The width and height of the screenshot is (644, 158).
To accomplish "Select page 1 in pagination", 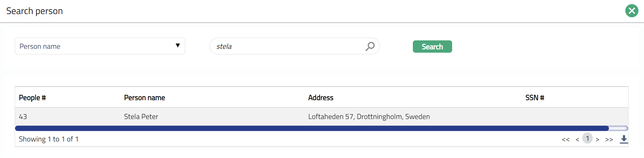I will click(588, 138).
